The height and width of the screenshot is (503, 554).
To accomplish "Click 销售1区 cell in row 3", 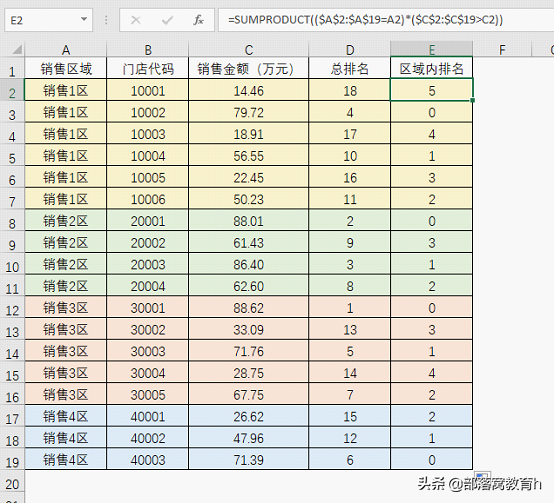I will click(x=66, y=112).
